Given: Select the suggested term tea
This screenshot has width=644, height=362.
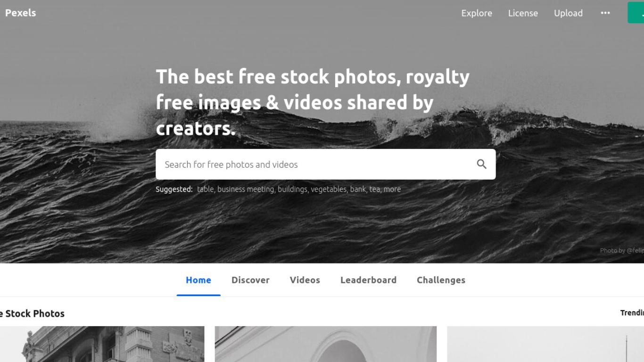Looking at the screenshot, I should tap(374, 189).
